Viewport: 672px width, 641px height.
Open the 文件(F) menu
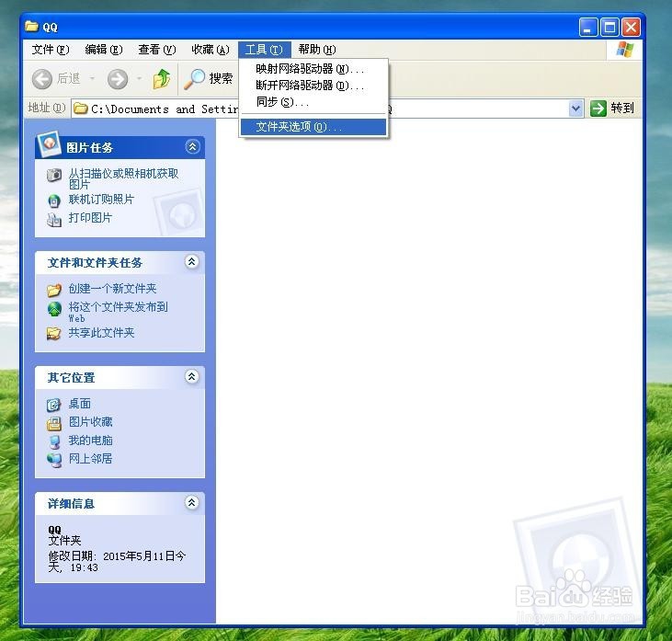click(x=51, y=50)
